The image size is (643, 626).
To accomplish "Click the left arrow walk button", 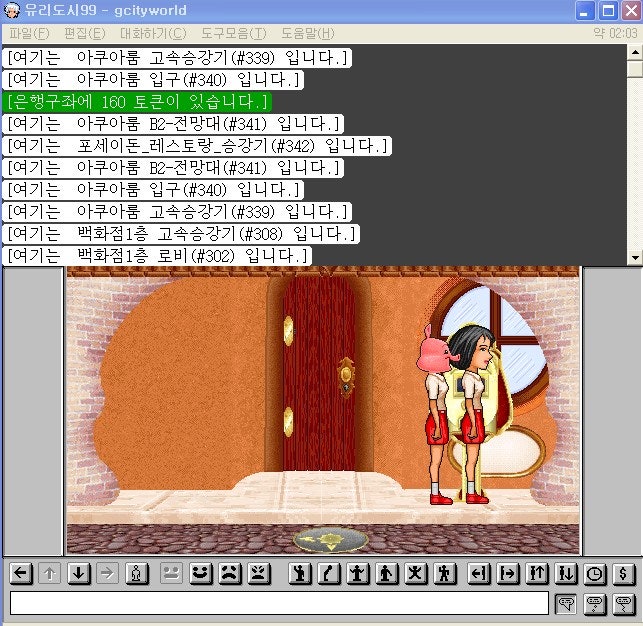I will click(20, 574).
